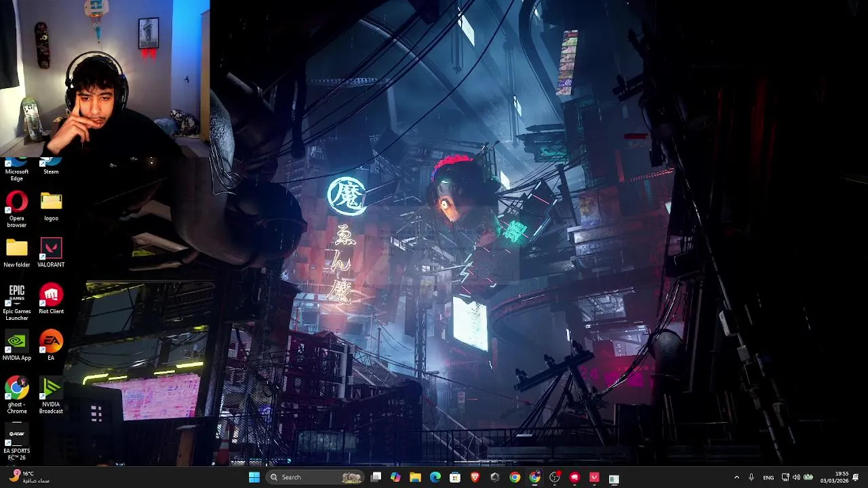This screenshot has height=488, width=868.
Task: Open Task View from the taskbar
Action: [x=376, y=478]
